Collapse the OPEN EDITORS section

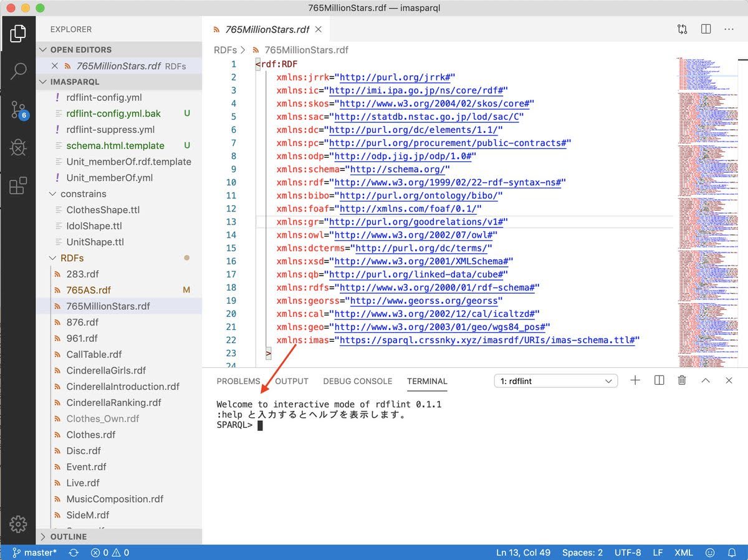(118, 49)
